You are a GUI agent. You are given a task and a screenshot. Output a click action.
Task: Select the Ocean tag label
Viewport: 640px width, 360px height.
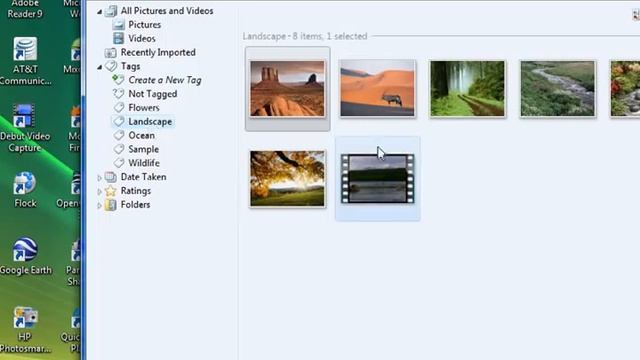click(141, 135)
